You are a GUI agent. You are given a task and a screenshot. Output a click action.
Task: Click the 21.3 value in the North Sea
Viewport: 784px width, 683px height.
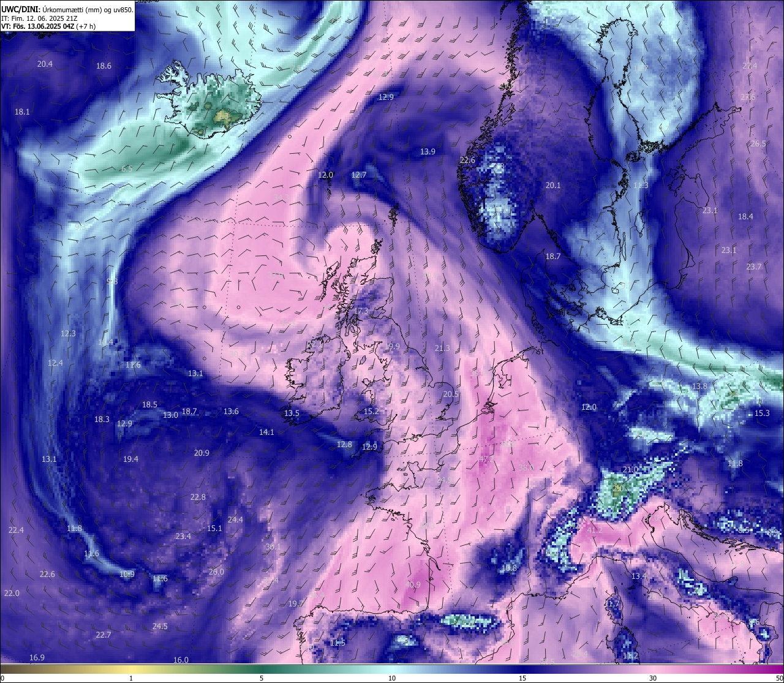pyautogui.click(x=442, y=348)
